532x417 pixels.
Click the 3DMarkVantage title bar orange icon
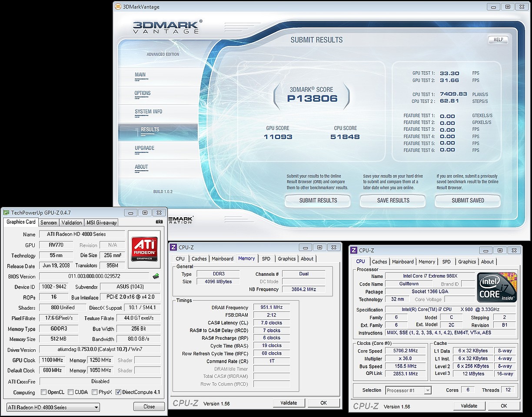coord(118,7)
